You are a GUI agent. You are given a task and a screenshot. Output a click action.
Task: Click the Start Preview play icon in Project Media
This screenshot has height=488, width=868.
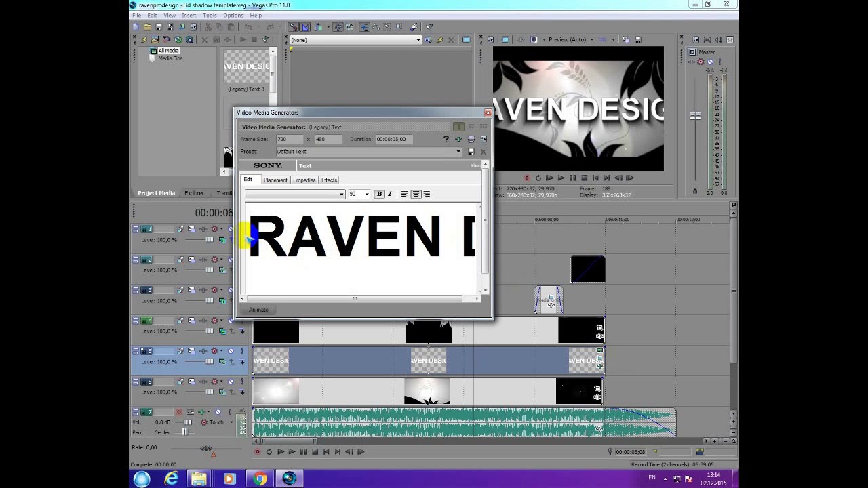pyautogui.click(x=243, y=39)
